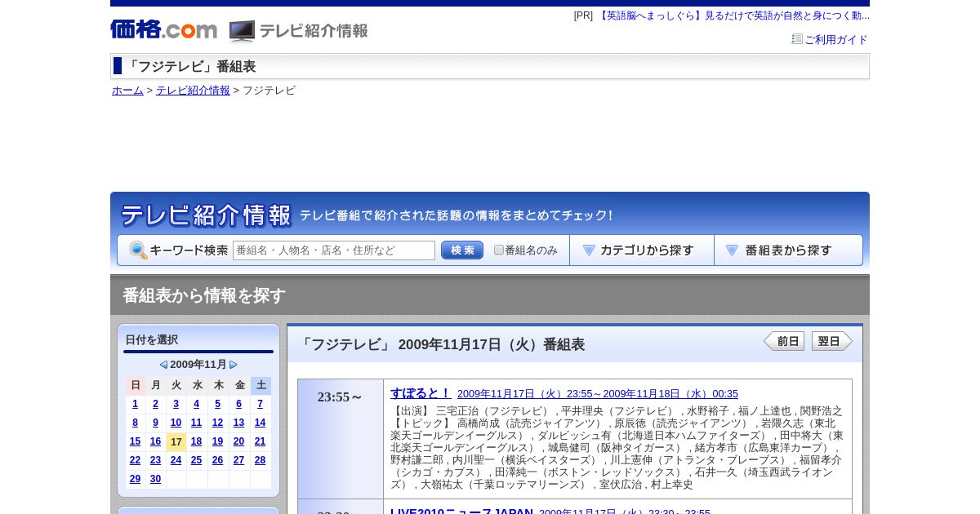The height and width of the screenshot is (514, 980).
Task: Select November 26 in calendar
Action: [217, 460]
